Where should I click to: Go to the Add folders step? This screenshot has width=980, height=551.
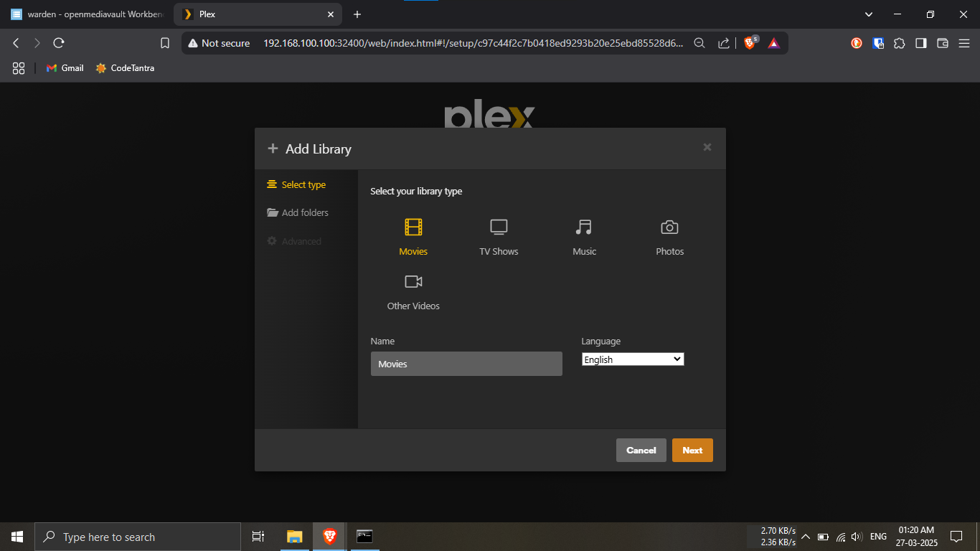[x=304, y=213]
